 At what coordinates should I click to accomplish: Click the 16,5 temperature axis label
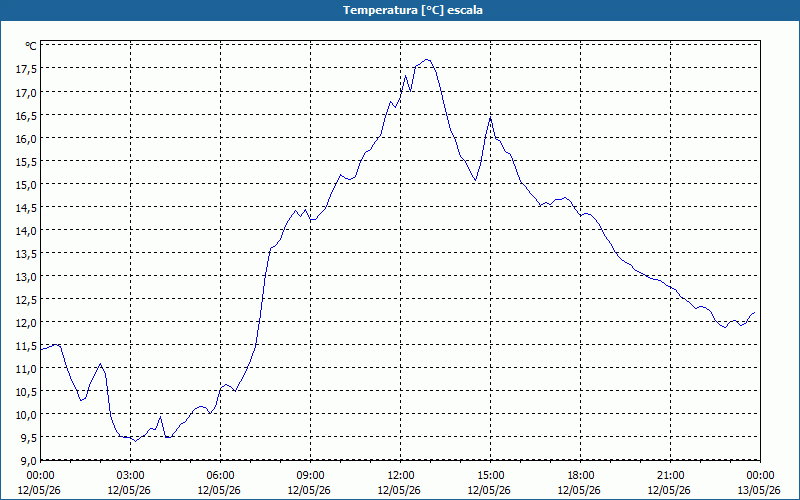coord(26,115)
